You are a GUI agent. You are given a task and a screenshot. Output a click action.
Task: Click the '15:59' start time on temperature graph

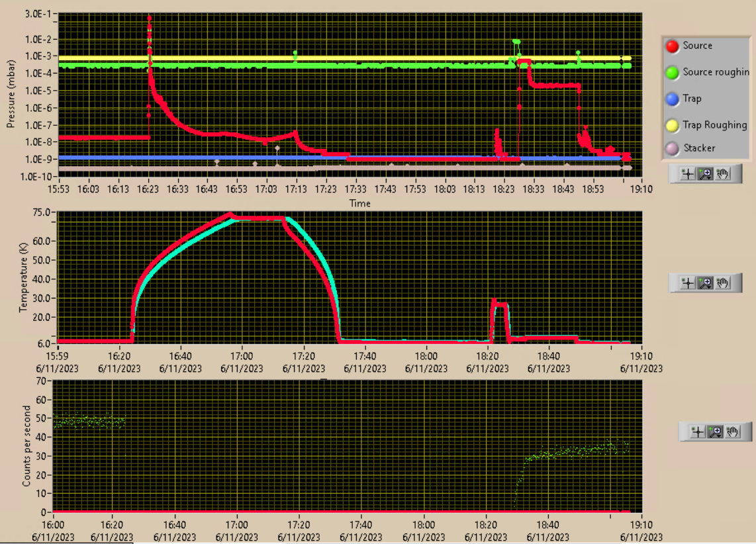[57, 357]
